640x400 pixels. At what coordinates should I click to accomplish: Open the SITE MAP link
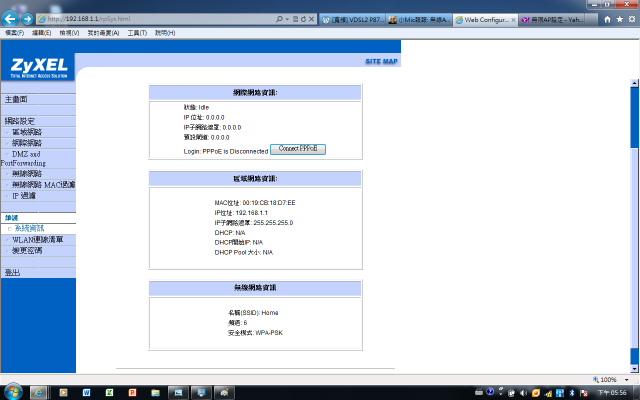click(381, 61)
